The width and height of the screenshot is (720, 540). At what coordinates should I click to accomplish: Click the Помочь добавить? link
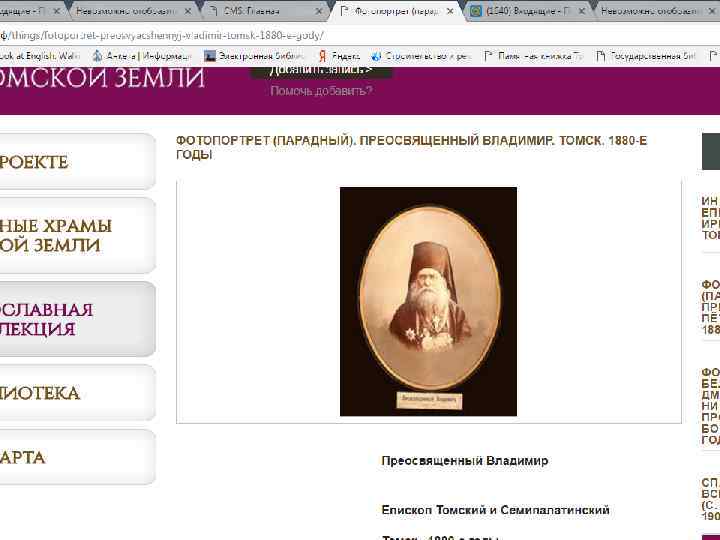click(x=321, y=91)
